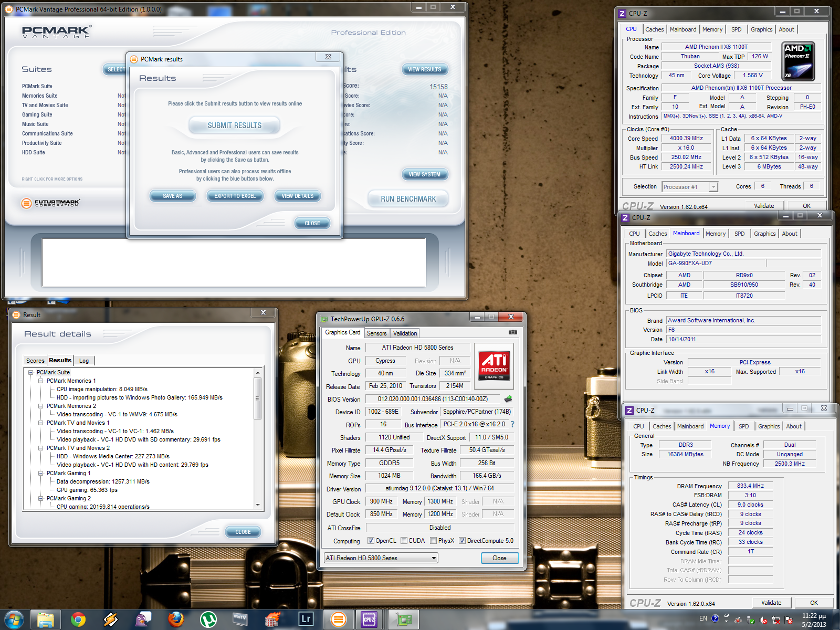The image size is (840, 630).
Task: Switch to GPU-Z taskbar button
Action: [404, 620]
